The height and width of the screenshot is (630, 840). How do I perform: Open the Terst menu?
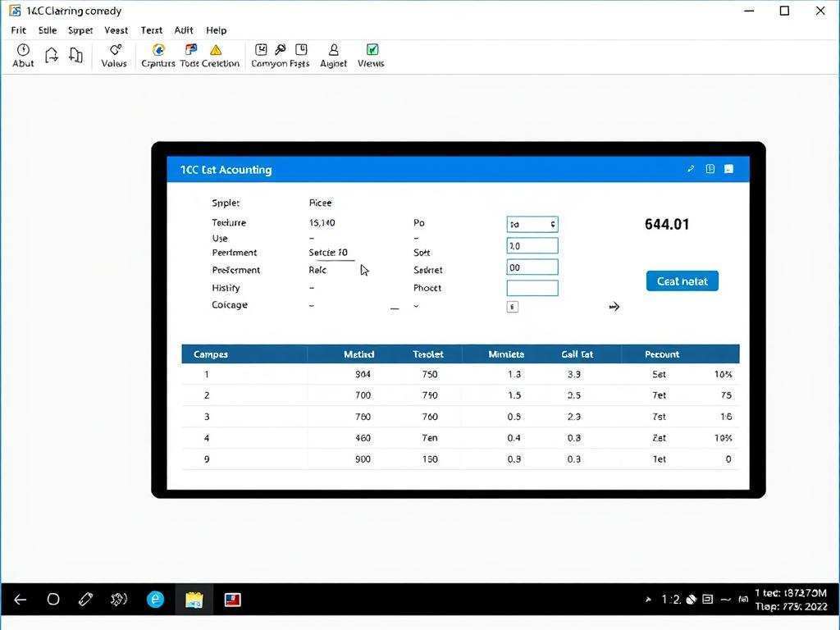[152, 30]
